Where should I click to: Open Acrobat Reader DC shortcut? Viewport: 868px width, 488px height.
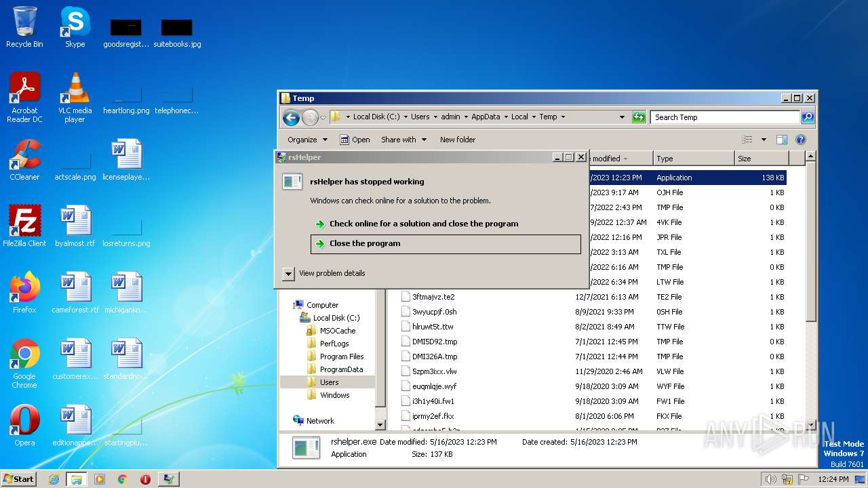coord(24,98)
